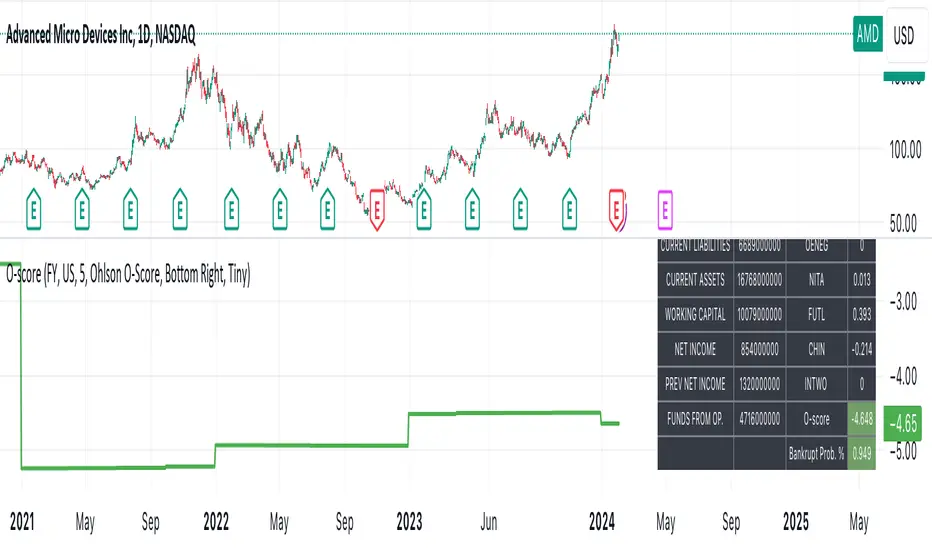
Task: Click the 1320000000 value cell
Action: coord(760,384)
